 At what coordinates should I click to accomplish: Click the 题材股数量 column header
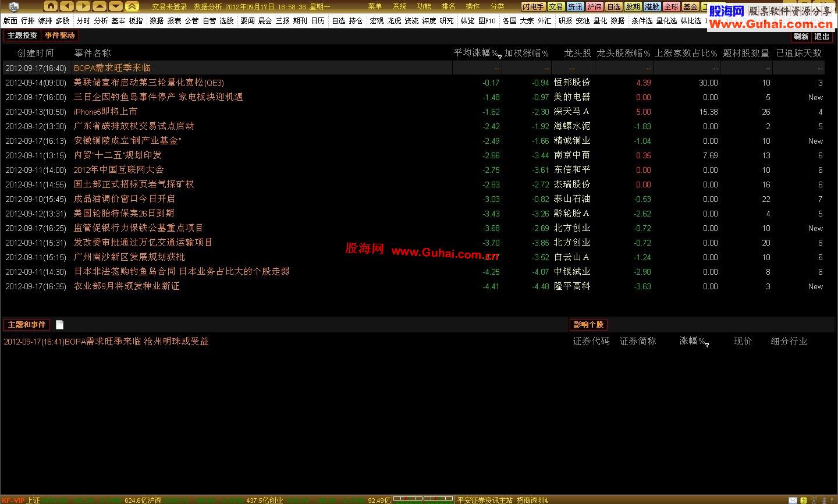tap(746, 53)
